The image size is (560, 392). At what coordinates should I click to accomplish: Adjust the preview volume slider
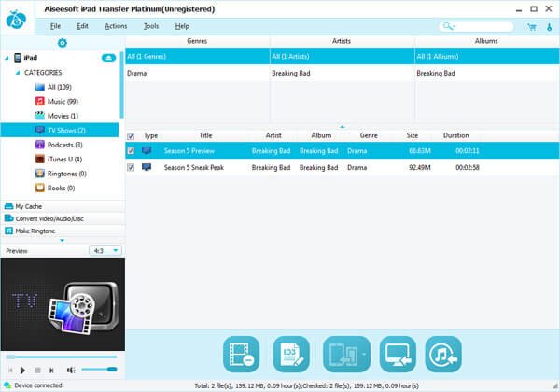pyautogui.click(x=99, y=370)
